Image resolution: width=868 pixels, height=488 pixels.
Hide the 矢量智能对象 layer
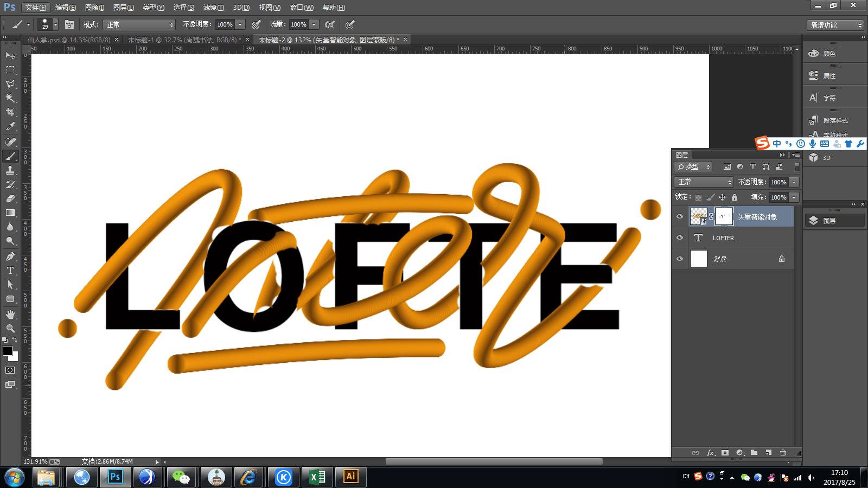[x=680, y=216]
